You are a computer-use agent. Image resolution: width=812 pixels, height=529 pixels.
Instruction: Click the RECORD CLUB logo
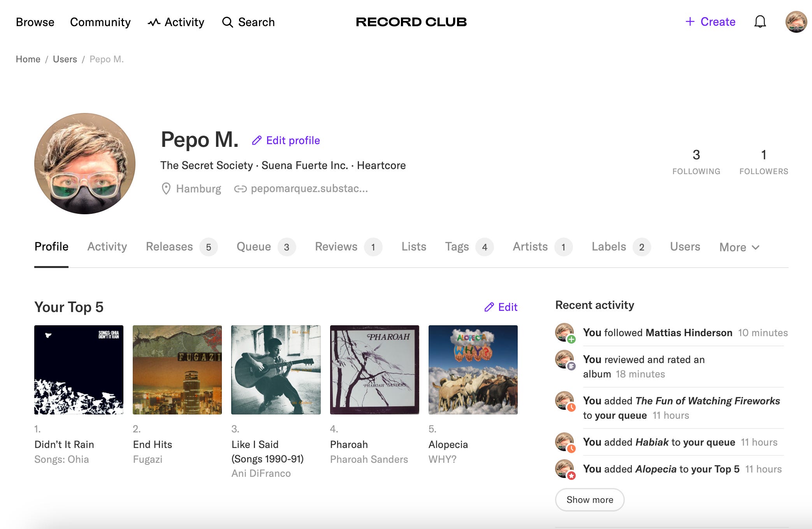(411, 22)
